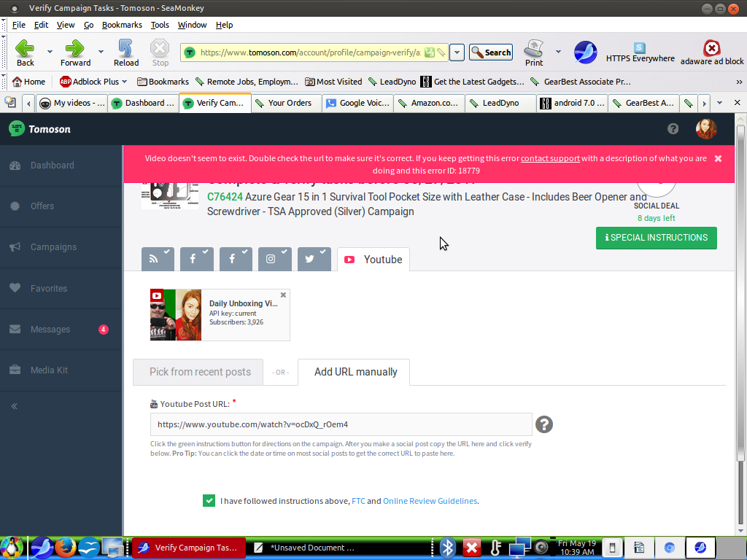Open the Back history dropdown arrow
Viewport: 747px width, 560px height.
pos(50,52)
